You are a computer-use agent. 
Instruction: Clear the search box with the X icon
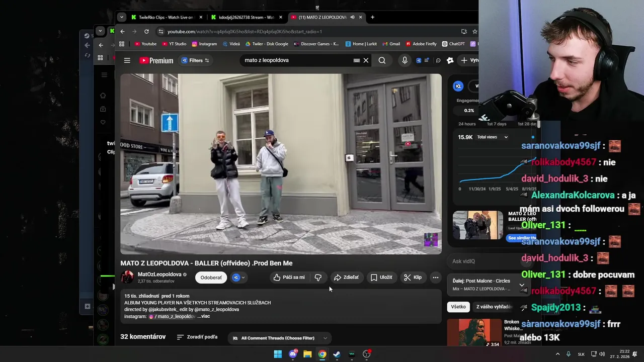pyautogui.click(x=366, y=60)
